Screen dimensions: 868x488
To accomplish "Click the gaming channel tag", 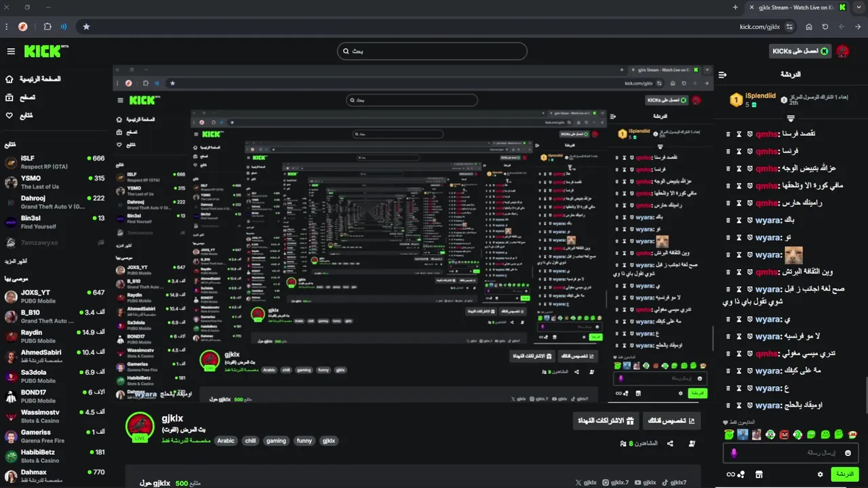I will coord(276,441).
